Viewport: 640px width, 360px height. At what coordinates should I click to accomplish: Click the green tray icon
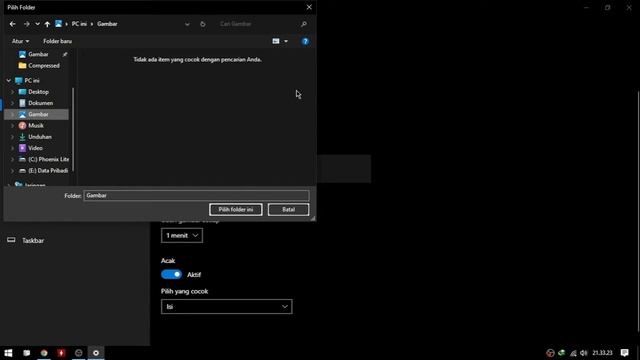click(x=562, y=353)
